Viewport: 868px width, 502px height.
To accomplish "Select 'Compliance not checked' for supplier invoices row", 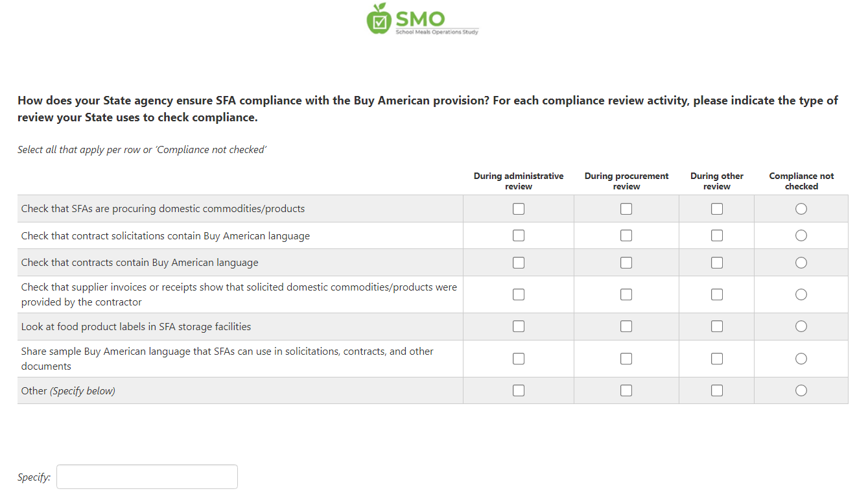I will pos(801,294).
